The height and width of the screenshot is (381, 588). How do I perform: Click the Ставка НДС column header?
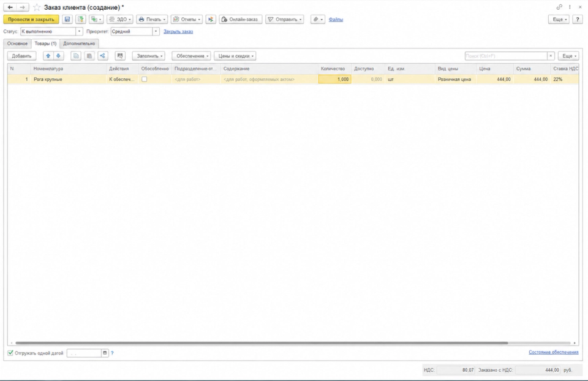(565, 69)
